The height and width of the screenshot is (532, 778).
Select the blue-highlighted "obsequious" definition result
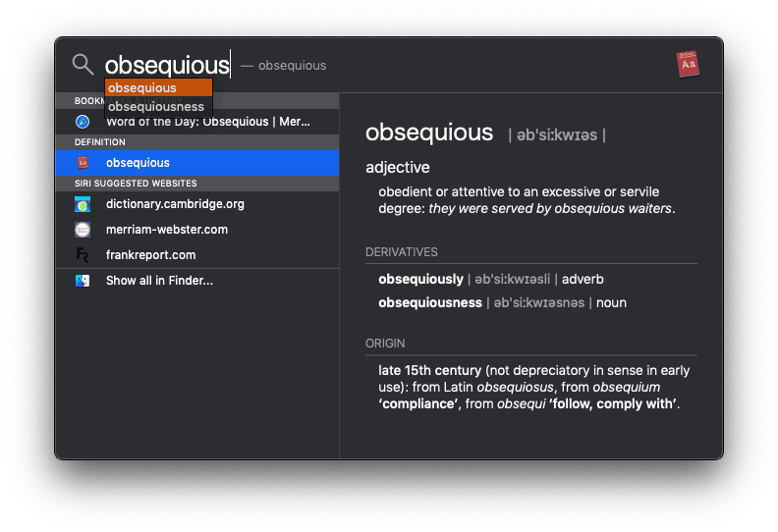click(x=138, y=163)
